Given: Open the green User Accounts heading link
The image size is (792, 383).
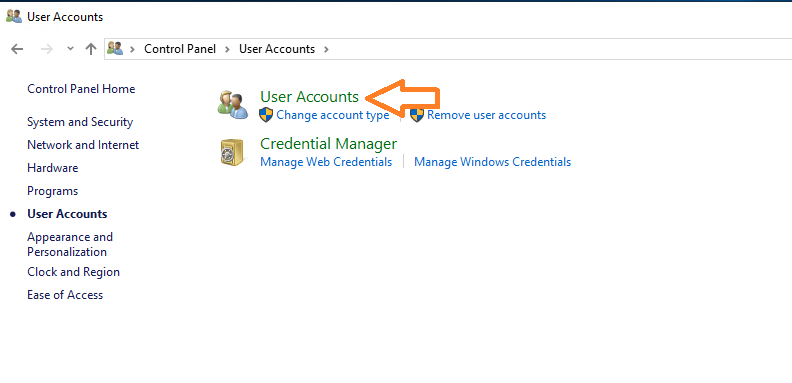Looking at the screenshot, I should tap(310, 97).
